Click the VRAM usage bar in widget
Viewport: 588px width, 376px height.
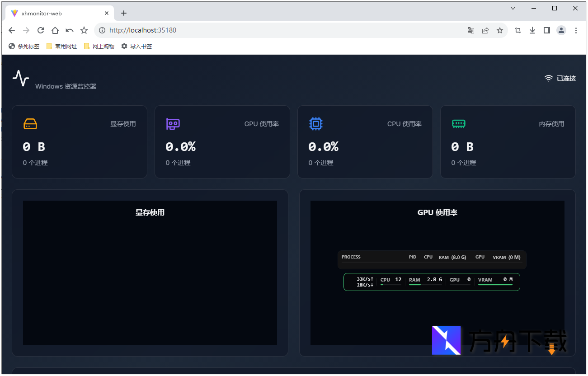click(495, 285)
